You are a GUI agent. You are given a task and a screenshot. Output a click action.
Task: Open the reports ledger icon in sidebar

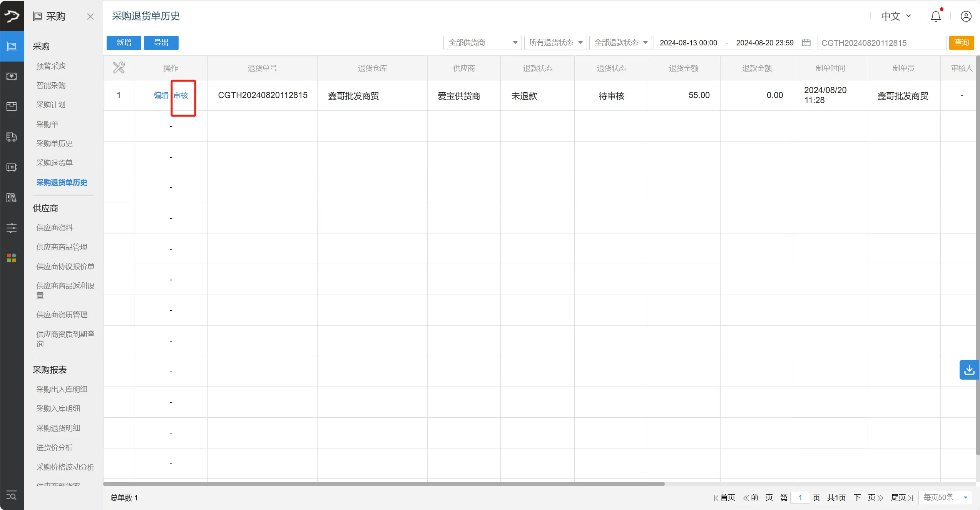pyautogui.click(x=12, y=198)
